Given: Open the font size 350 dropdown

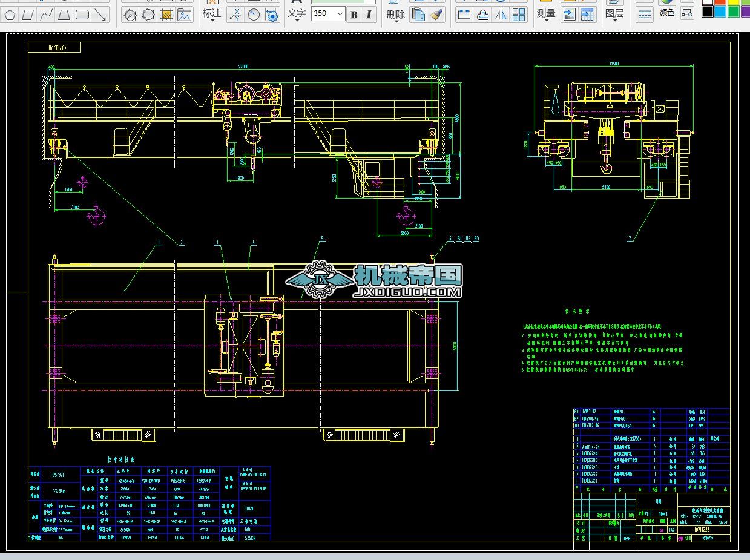Looking at the screenshot, I should [x=340, y=13].
